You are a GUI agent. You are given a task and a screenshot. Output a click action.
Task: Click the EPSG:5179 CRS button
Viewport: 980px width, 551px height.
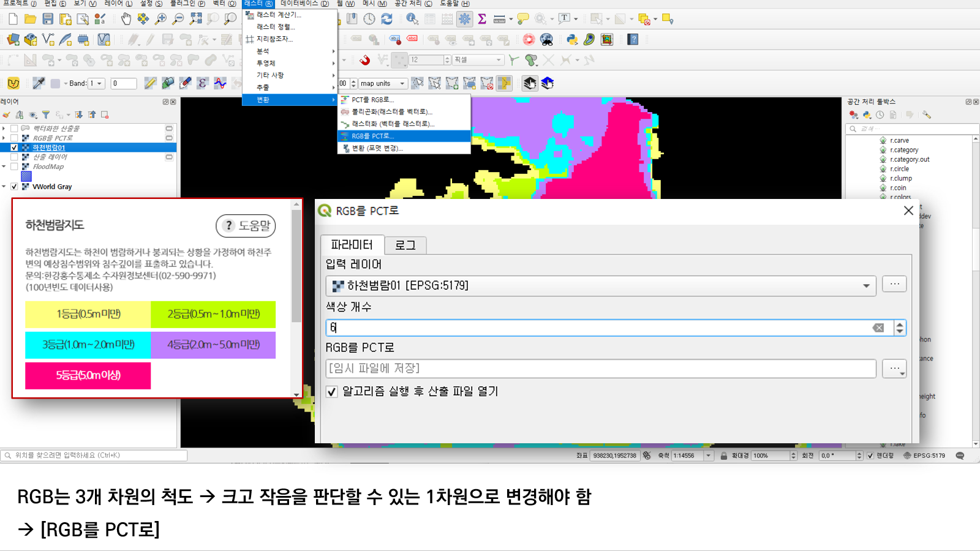(924, 455)
